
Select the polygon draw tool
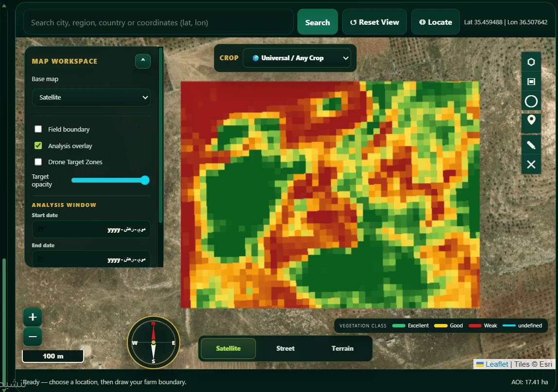point(531,62)
